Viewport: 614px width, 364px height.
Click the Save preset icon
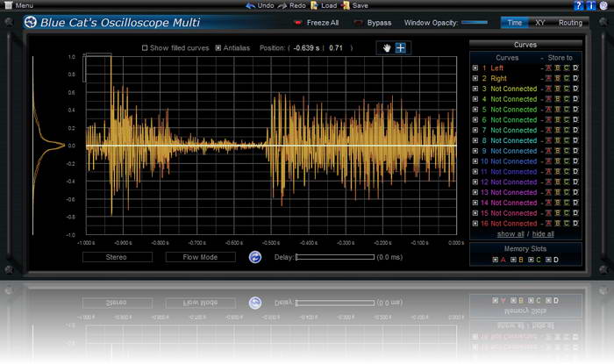[346, 5]
